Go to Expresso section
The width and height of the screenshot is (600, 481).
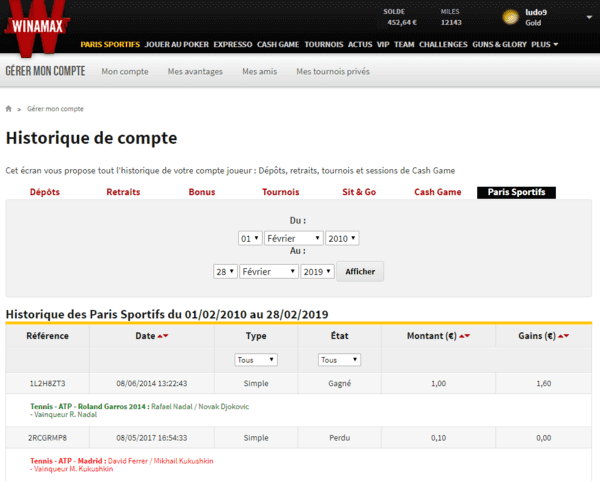[x=233, y=44]
